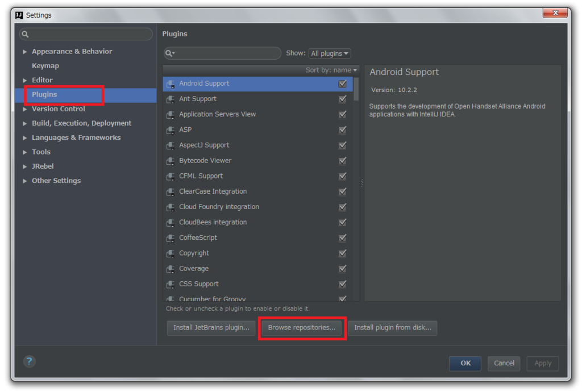Click the CSS Support plugin icon
Image resolution: width=582 pixels, height=392 pixels.
(171, 285)
